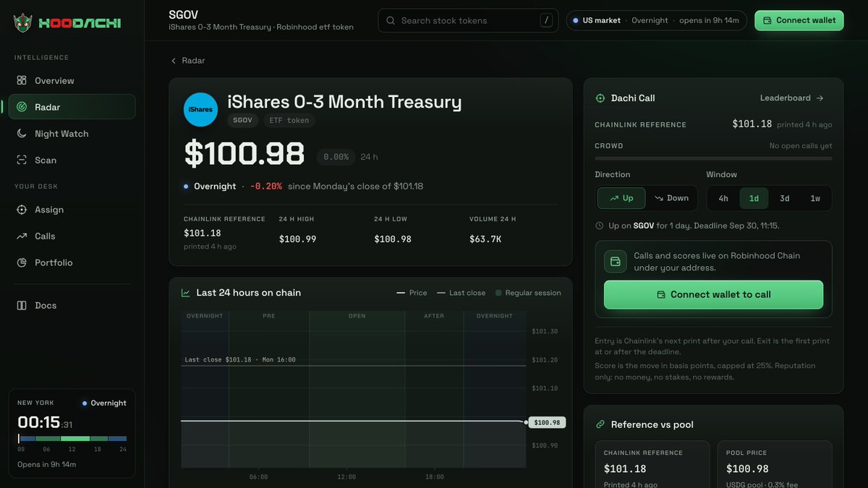This screenshot has height=488, width=868.
Task: Toggle Last close legend entry
Action: click(x=461, y=293)
